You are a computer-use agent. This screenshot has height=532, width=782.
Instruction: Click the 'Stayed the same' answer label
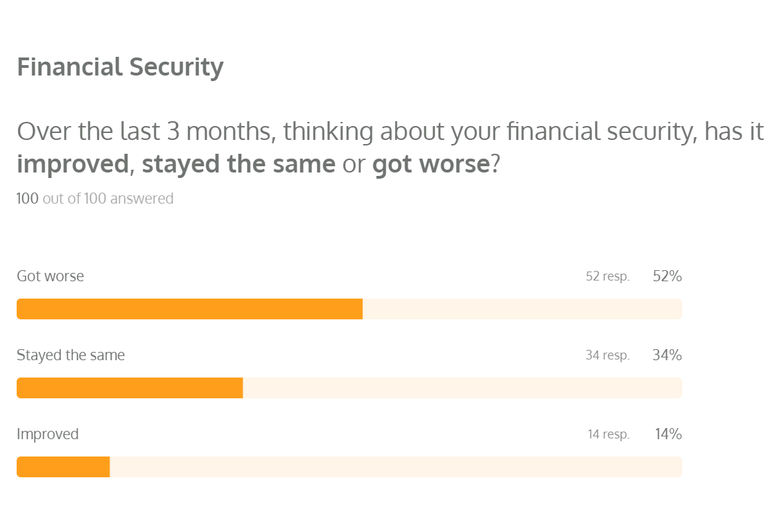71,355
